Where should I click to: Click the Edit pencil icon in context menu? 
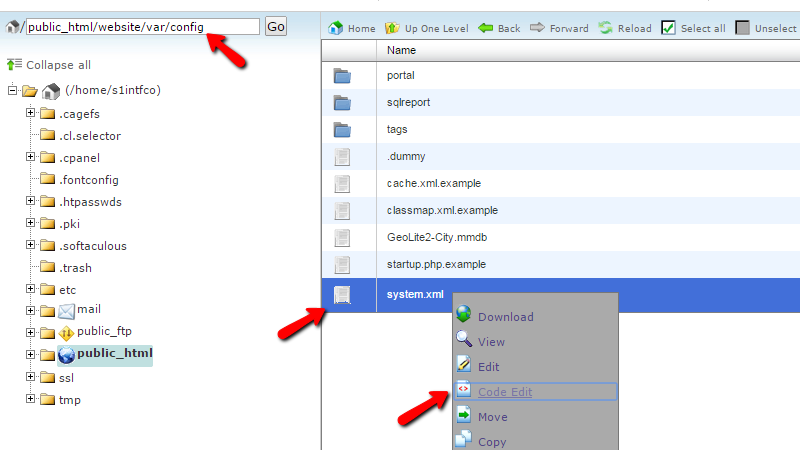click(x=464, y=364)
